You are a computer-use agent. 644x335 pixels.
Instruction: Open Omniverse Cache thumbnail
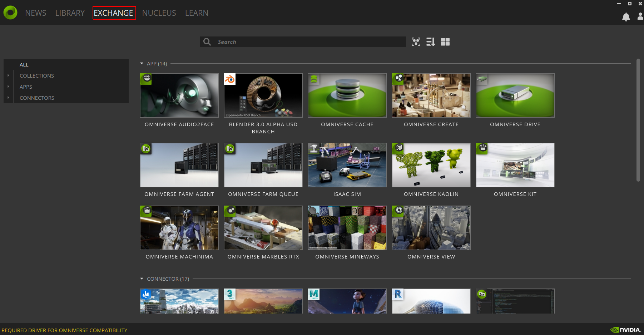pos(347,95)
